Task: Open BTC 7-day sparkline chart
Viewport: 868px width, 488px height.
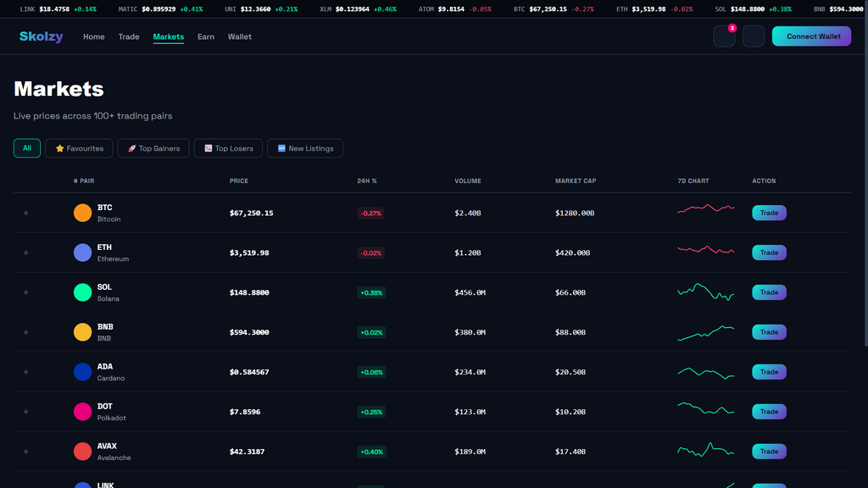Action: click(x=706, y=209)
